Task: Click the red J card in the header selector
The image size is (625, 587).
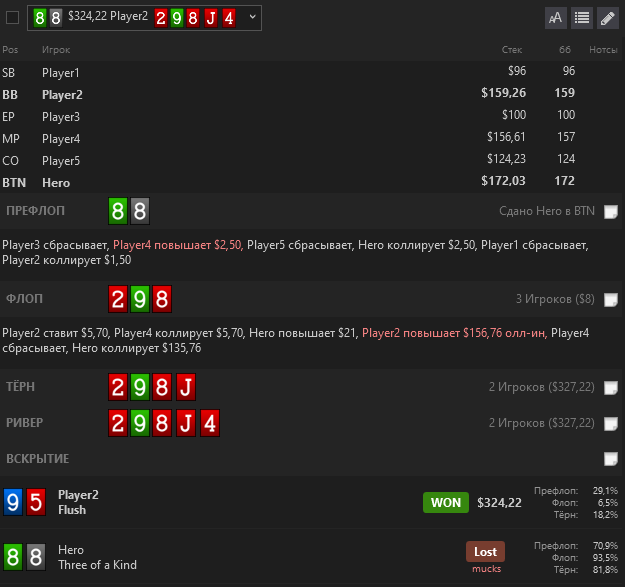Action: tap(211, 18)
